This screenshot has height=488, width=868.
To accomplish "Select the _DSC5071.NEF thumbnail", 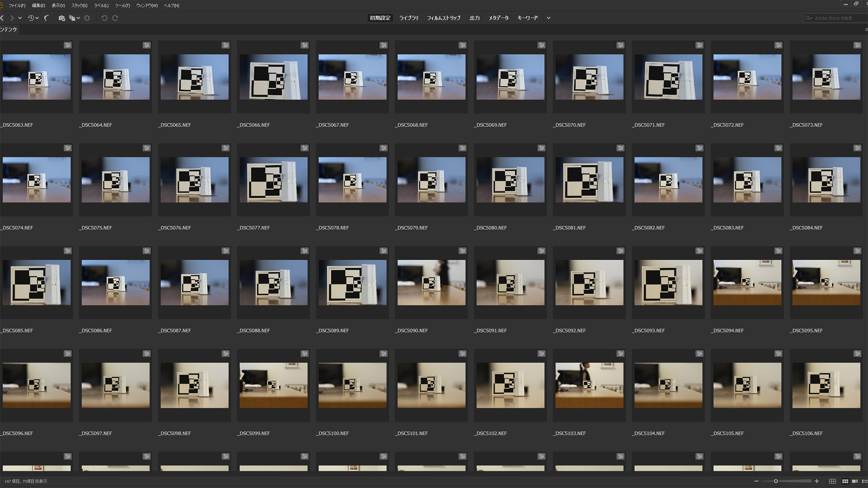I will [668, 77].
